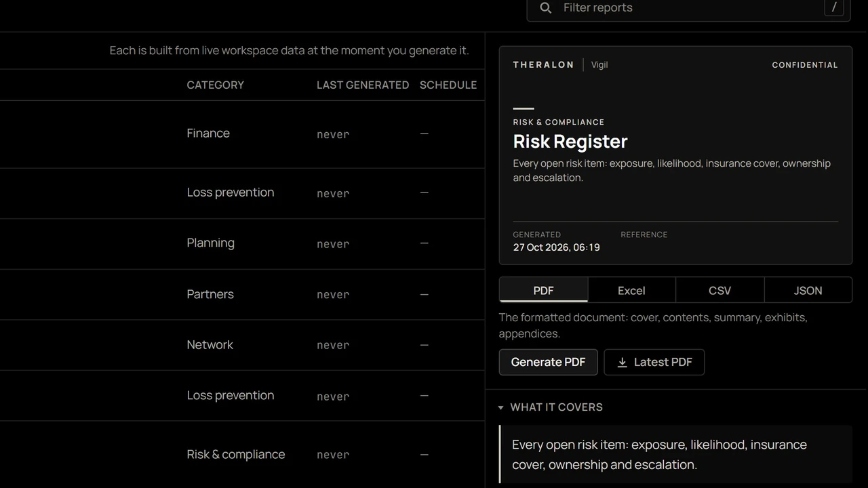This screenshot has width=868, height=488.
Task: Sort by the Category column header
Action: (215, 85)
